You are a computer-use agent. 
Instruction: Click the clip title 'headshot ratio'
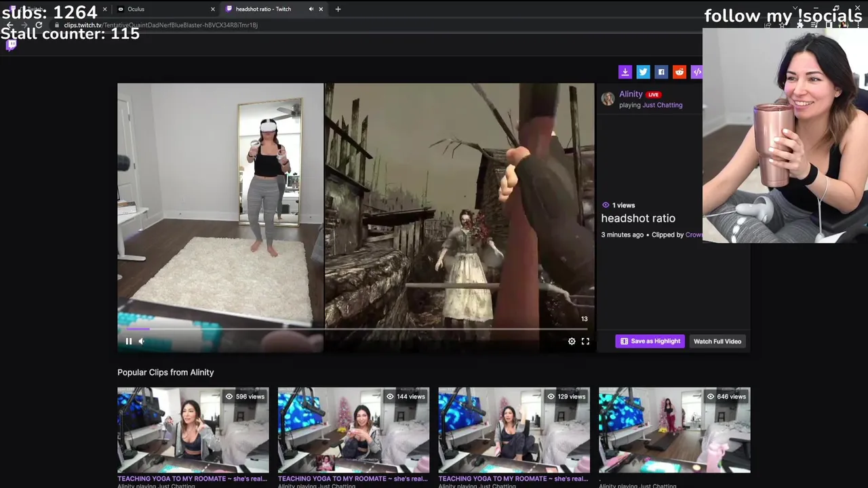click(638, 218)
